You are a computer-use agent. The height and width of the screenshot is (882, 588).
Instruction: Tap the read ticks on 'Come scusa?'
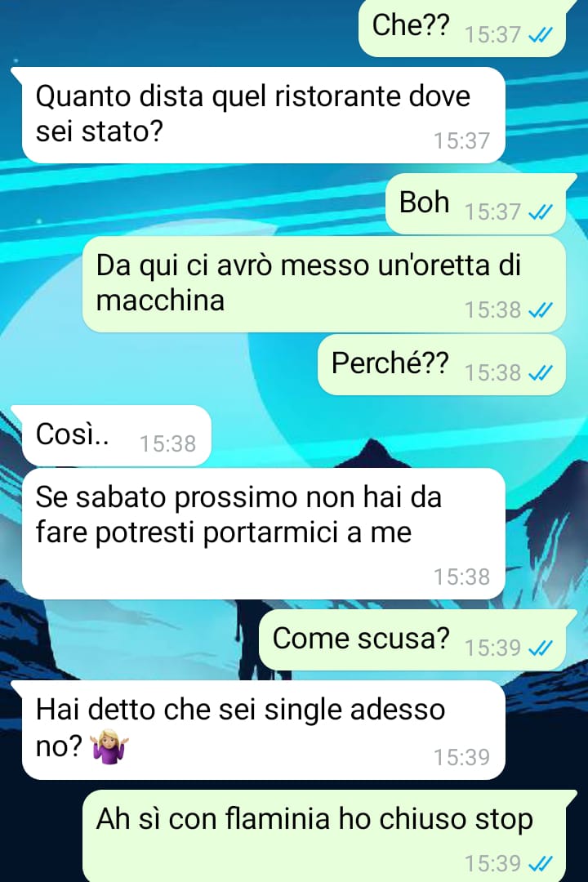(541, 648)
